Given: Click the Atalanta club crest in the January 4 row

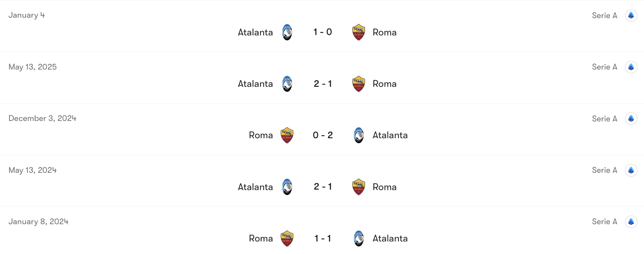Looking at the screenshot, I should click(287, 32).
